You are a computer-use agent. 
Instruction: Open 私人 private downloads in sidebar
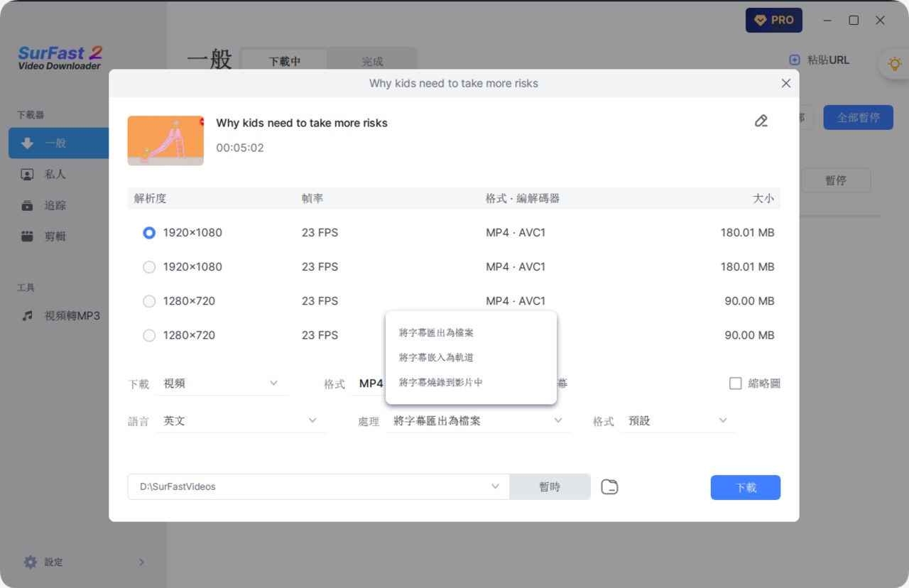pyautogui.click(x=55, y=174)
